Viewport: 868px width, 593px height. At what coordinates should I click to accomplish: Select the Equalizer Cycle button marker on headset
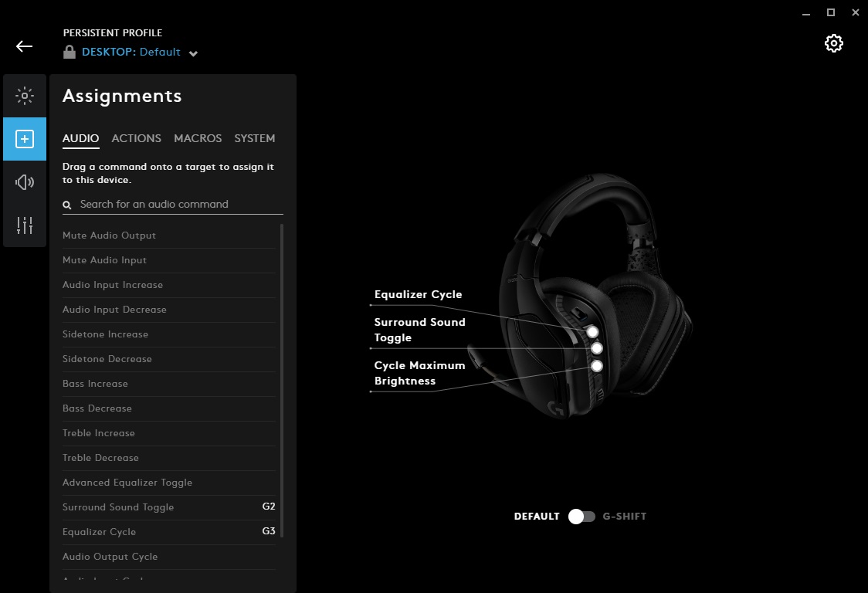592,332
